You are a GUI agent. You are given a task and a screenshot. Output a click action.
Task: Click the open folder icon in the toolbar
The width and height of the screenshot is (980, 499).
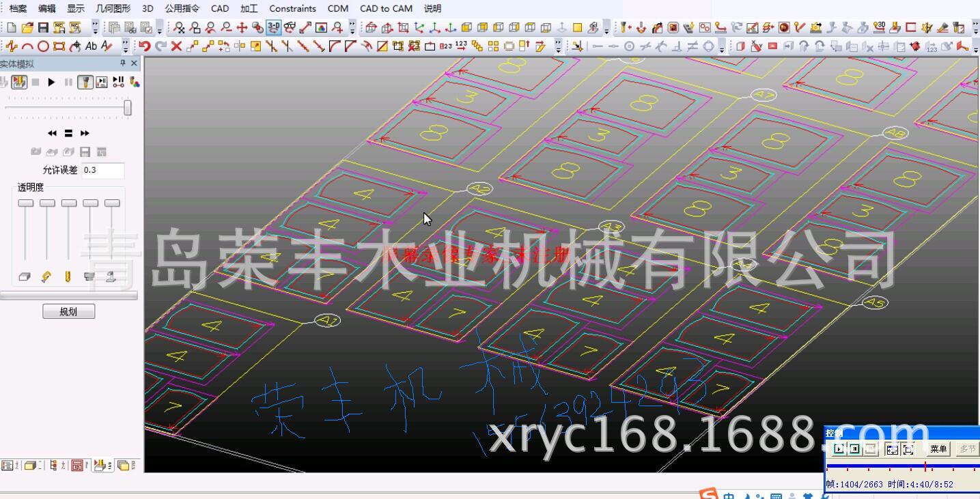click(x=27, y=28)
